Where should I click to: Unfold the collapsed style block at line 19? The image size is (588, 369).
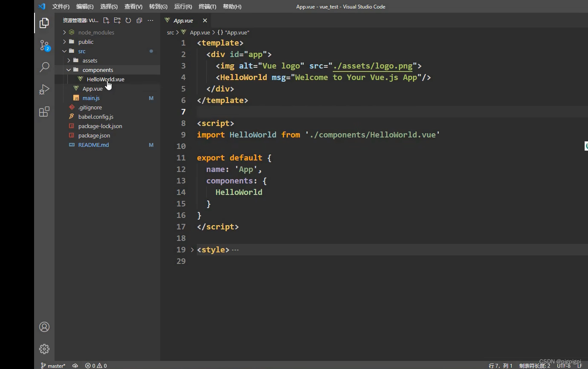pos(192,250)
